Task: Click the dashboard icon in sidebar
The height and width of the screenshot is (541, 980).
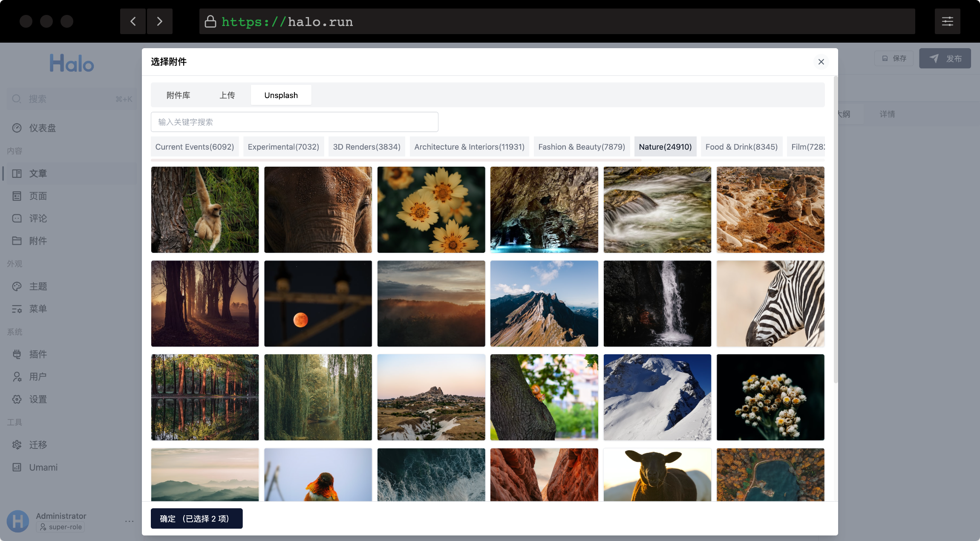Action: tap(17, 128)
